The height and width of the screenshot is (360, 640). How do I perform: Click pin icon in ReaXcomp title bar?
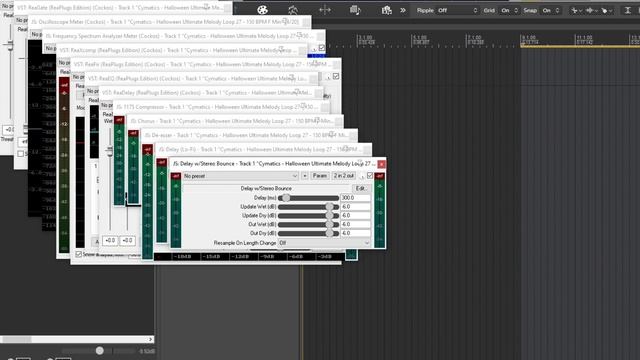click(x=281, y=49)
